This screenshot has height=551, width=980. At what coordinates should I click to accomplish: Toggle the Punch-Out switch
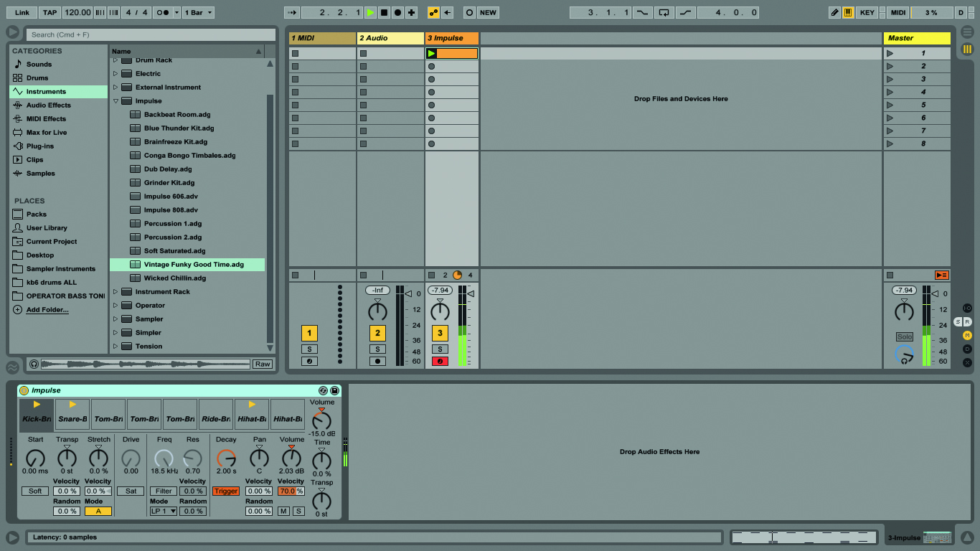tap(687, 12)
